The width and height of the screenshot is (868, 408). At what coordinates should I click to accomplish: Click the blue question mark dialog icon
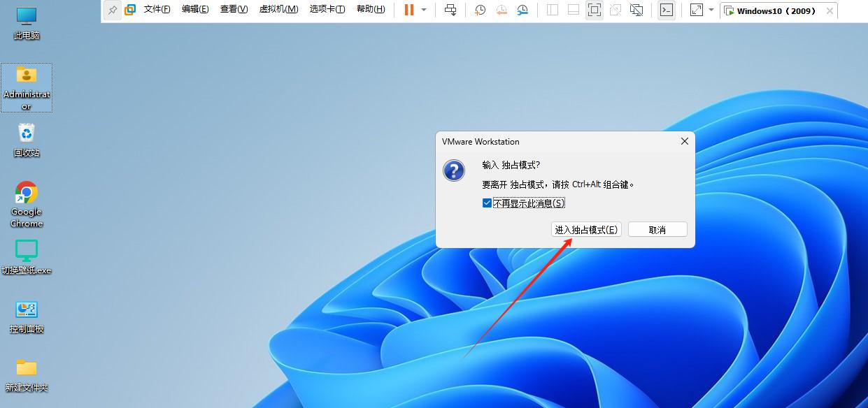454,170
